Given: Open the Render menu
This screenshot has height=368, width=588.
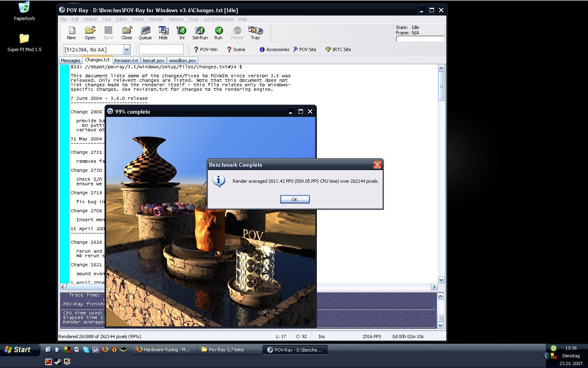Looking at the screenshot, I should click(156, 19).
